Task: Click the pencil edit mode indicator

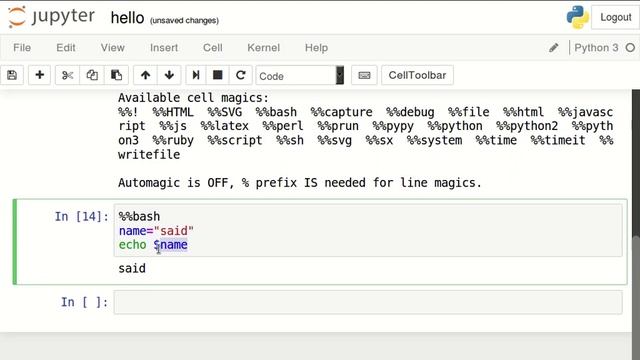Action: [553, 48]
